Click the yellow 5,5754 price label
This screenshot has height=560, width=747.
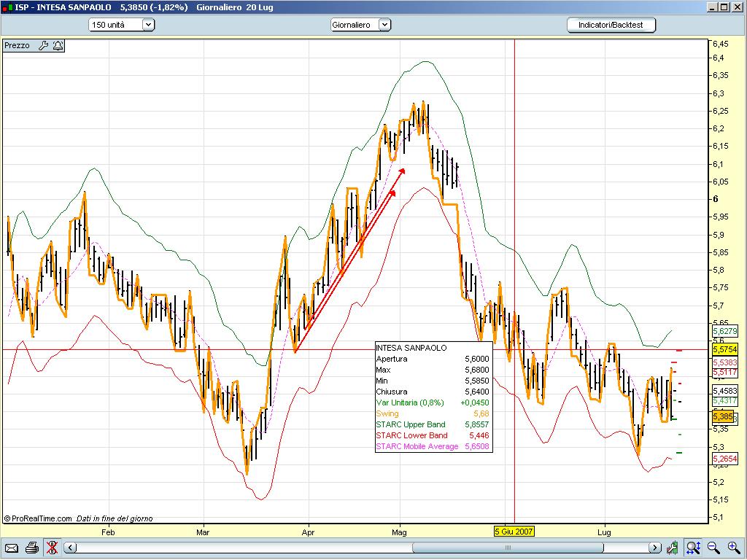point(724,350)
